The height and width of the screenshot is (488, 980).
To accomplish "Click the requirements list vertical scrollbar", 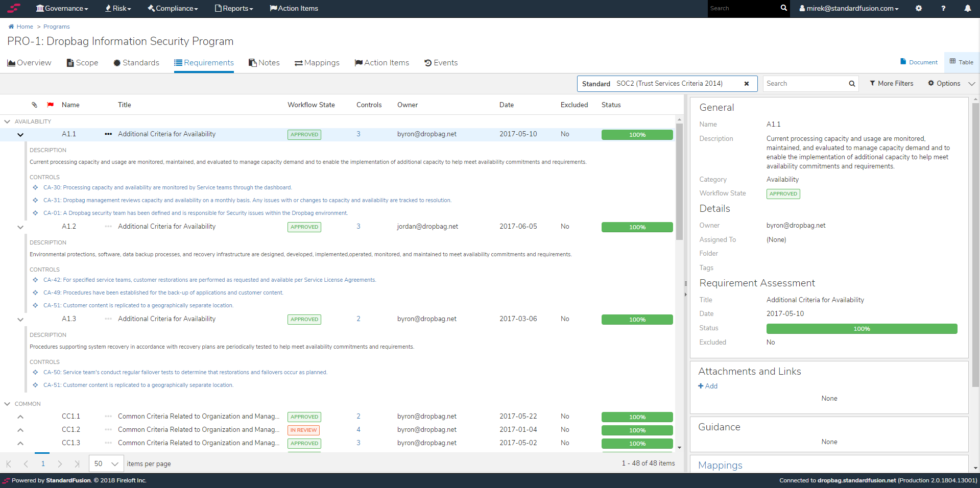I will pos(679,182).
